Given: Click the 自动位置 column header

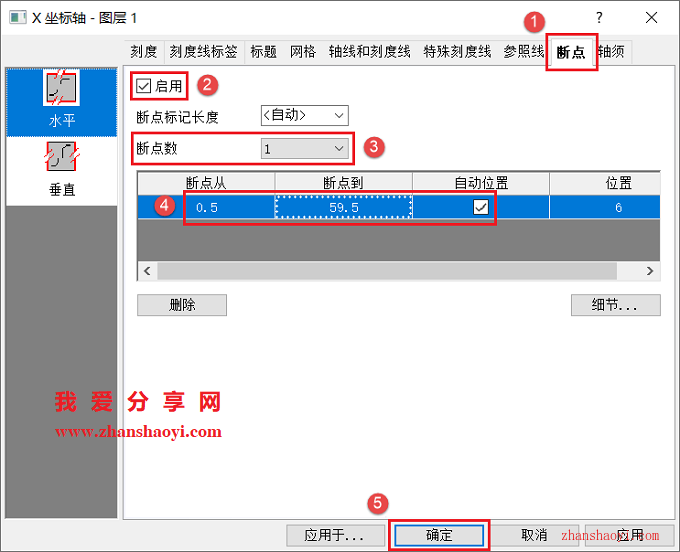Looking at the screenshot, I should [x=481, y=183].
